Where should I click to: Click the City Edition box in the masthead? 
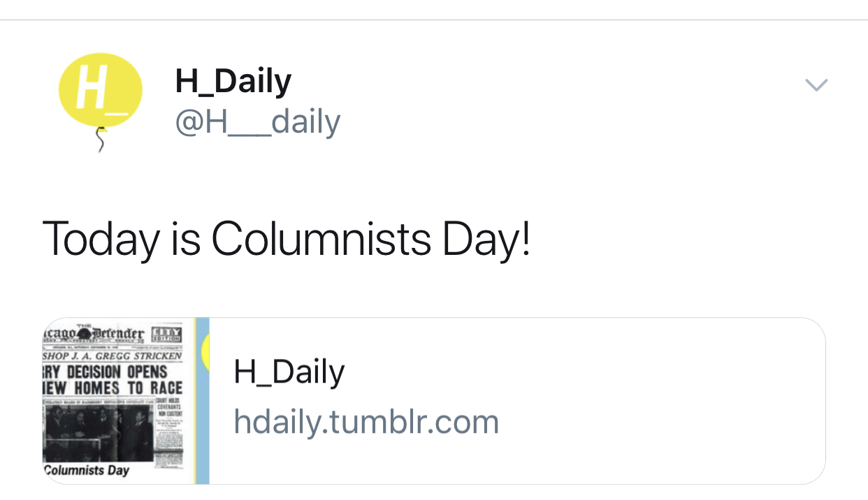(166, 334)
